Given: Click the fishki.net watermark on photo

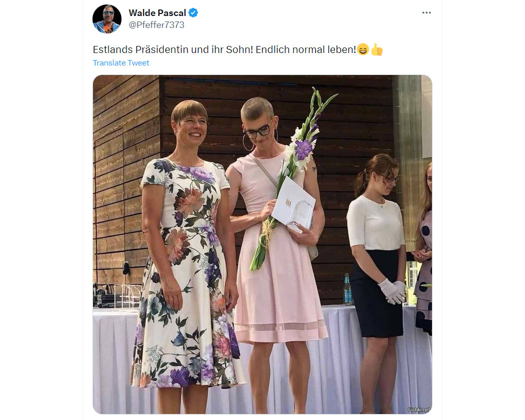Looking at the screenshot, I should (x=419, y=409).
